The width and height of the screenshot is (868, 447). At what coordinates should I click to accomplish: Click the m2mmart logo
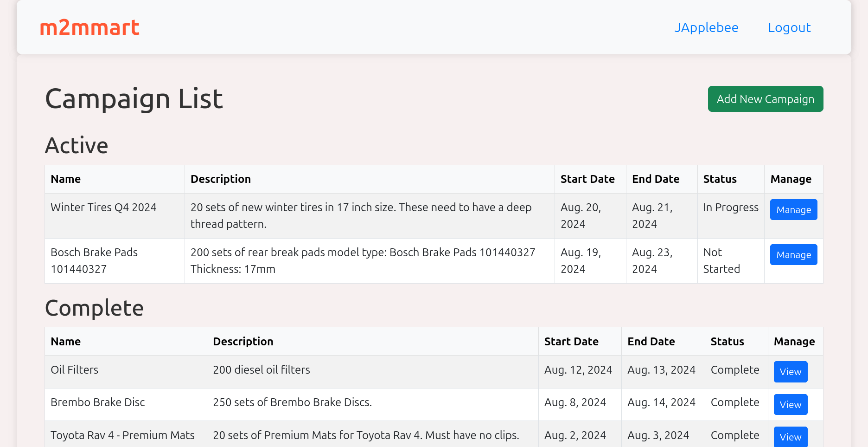(x=89, y=28)
